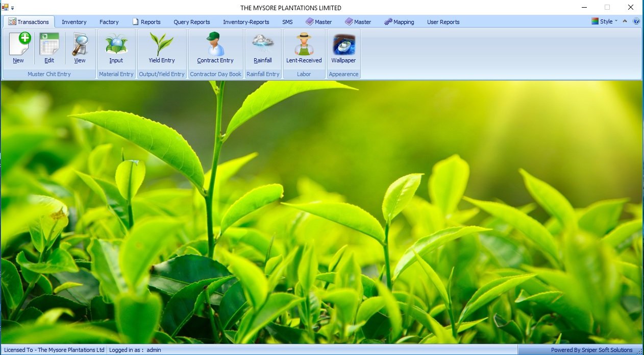Screen dimensions: 644x355
Task: Click the 'Muster Chit Entry' group label
Action: (x=49, y=74)
